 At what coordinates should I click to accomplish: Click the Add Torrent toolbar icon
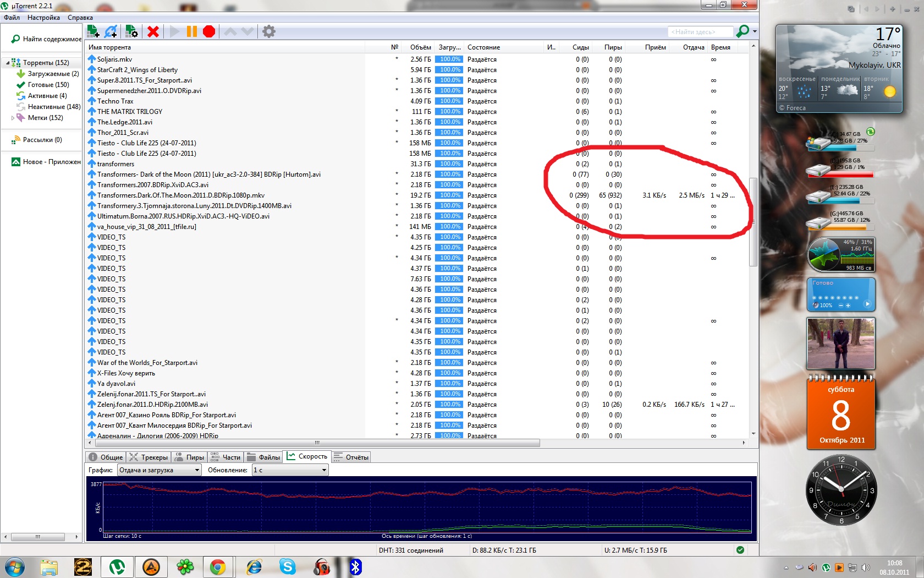click(x=93, y=31)
